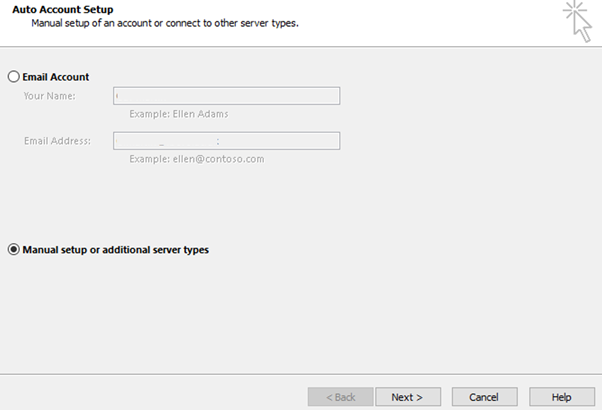Click the "Email Address:" field label

tap(57, 141)
